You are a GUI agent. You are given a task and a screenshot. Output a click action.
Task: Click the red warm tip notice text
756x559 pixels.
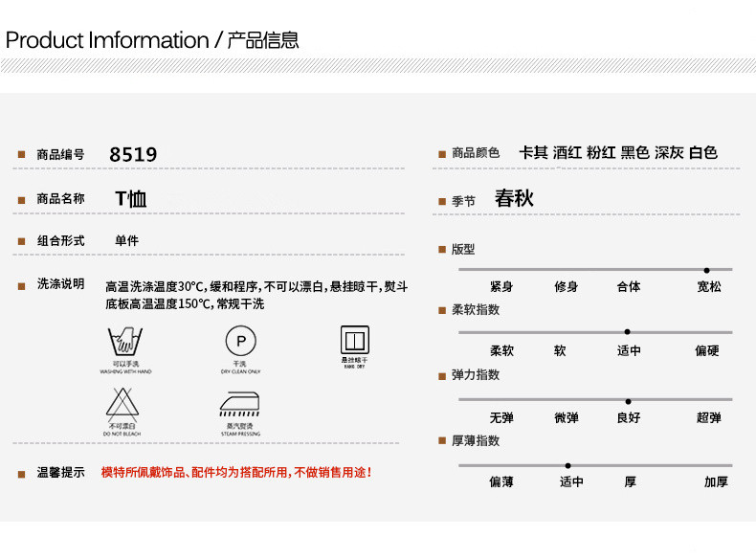click(236, 472)
